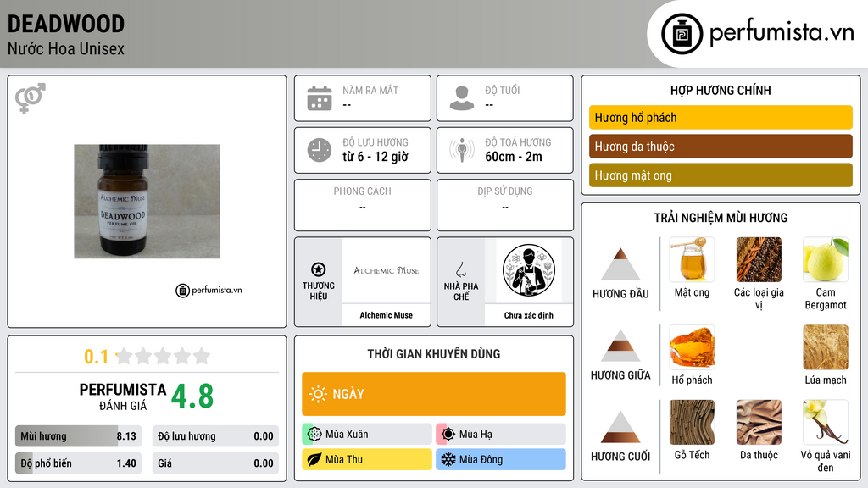This screenshot has width=868, height=488.
Task: Click the Hương đầu pyramid icon
Action: (620, 264)
